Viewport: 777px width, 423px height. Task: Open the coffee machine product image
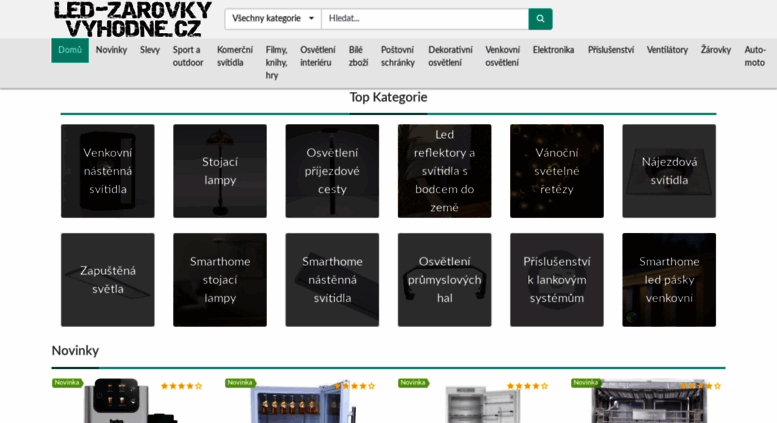click(130, 401)
